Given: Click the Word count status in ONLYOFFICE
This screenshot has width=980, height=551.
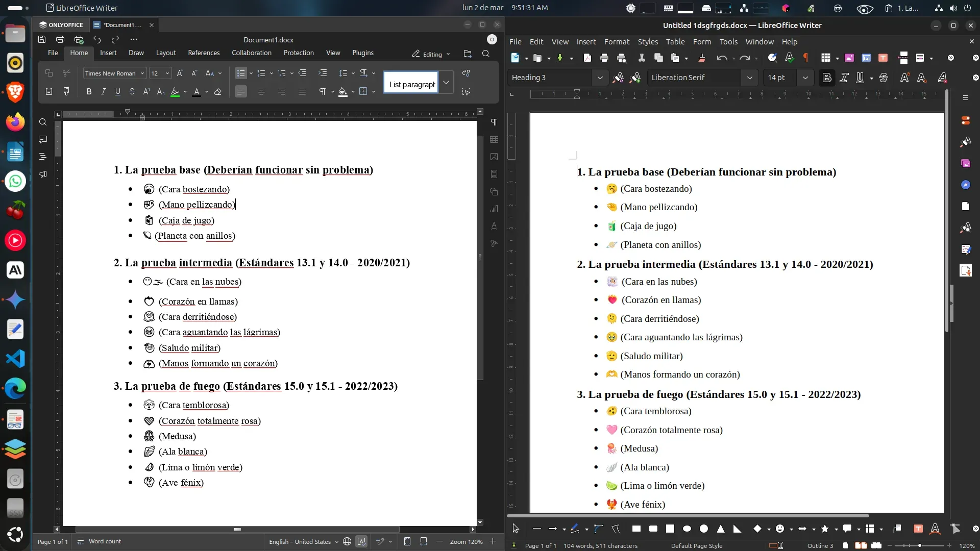Looking at the screenshot, I should 106,542.
